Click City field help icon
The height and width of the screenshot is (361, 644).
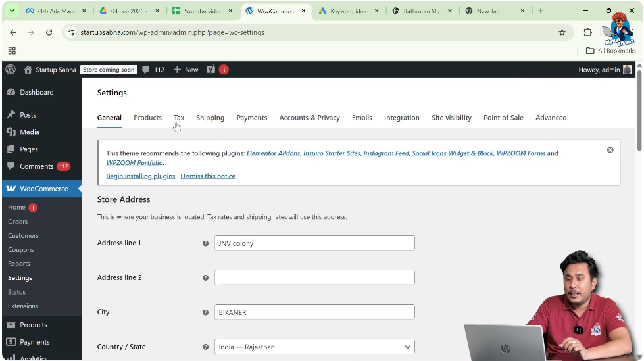(205, 312)
